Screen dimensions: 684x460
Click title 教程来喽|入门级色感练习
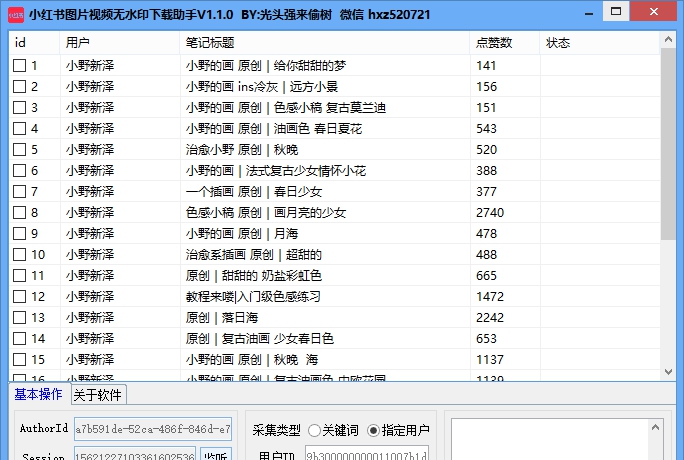pos(253,297)
